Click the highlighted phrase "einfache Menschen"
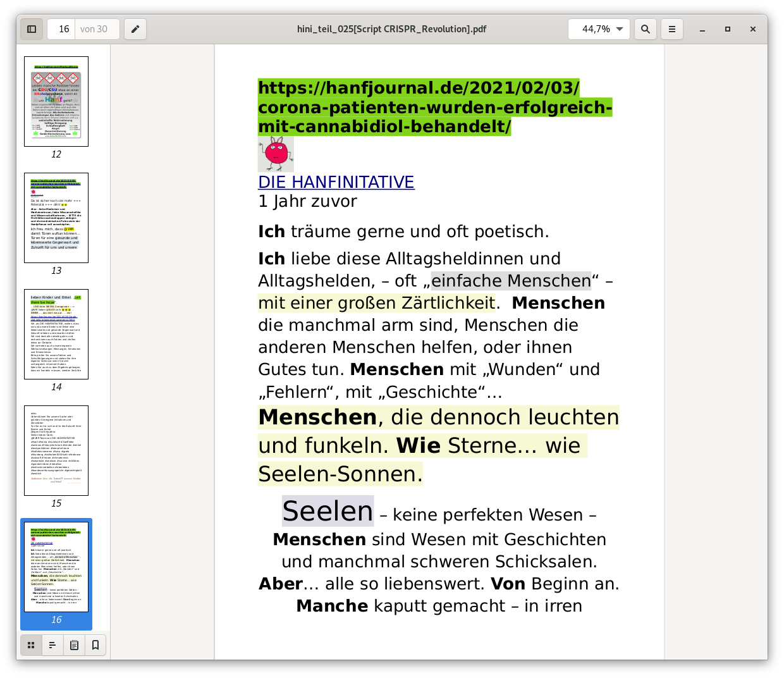 click(x=511, y=281)
